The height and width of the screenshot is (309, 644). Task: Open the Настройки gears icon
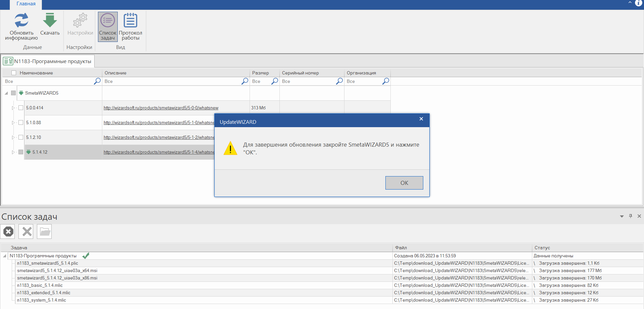[x=80, y=20]
